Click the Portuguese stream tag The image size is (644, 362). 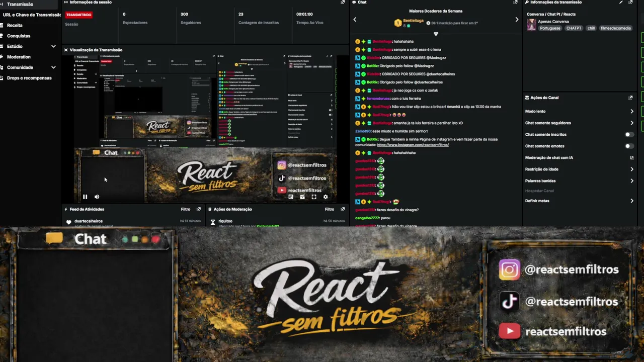tap(550, 28)
